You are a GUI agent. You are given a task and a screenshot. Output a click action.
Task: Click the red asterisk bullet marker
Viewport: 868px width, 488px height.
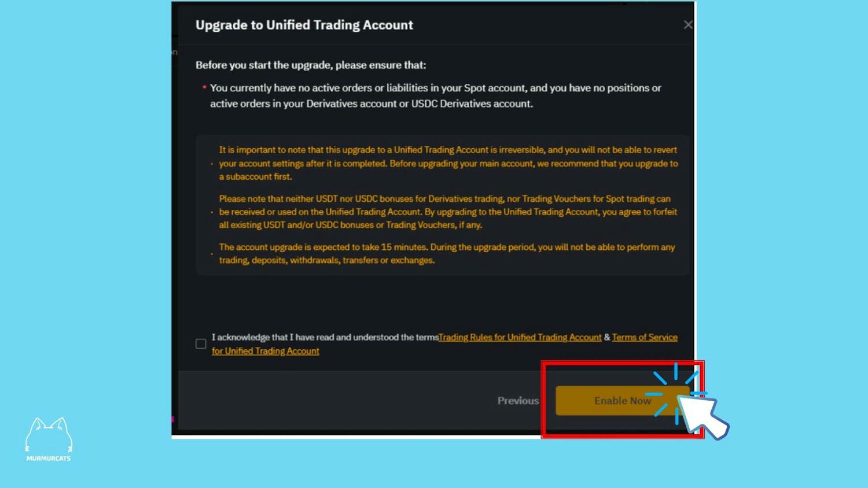pyautogui.click(x=204, y=87)
